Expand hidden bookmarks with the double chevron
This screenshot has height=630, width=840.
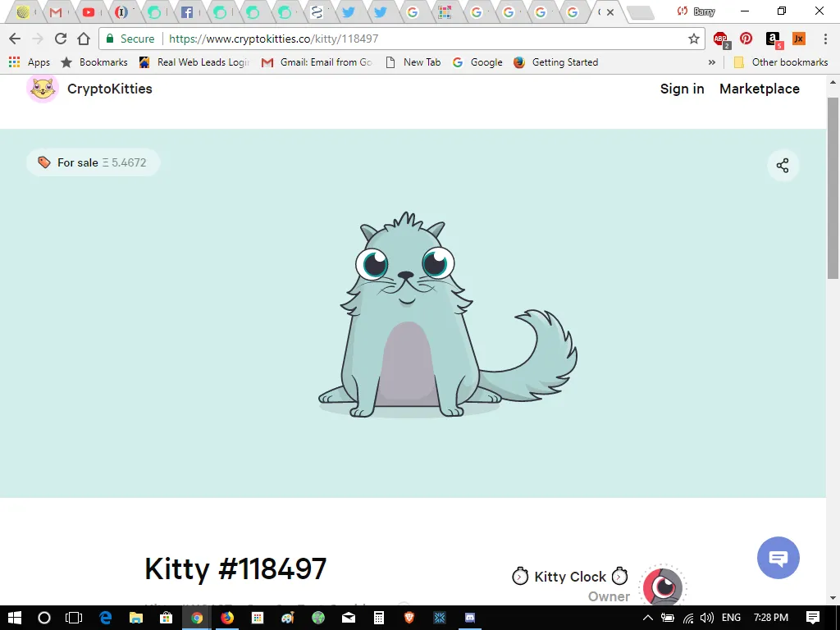pos(711,62)
